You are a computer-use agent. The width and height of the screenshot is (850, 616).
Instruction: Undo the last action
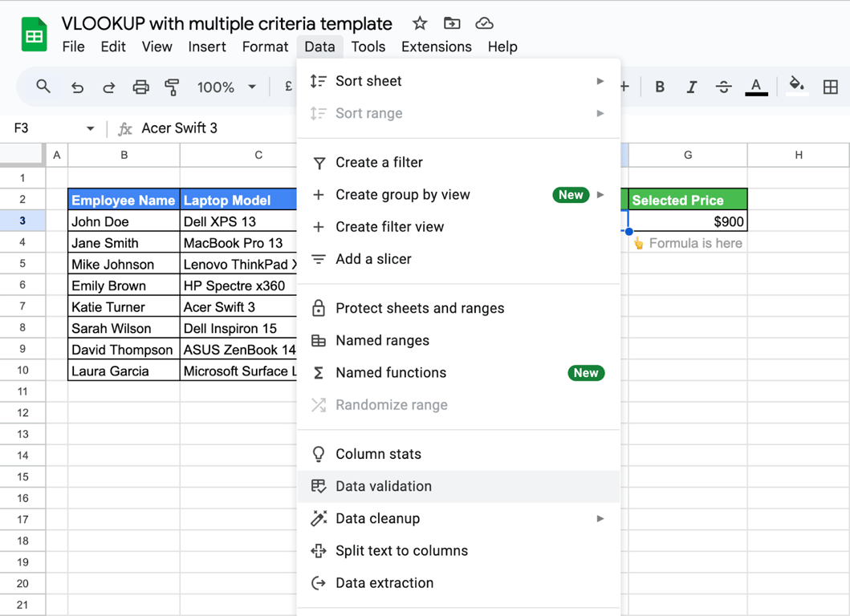(78, 87)
